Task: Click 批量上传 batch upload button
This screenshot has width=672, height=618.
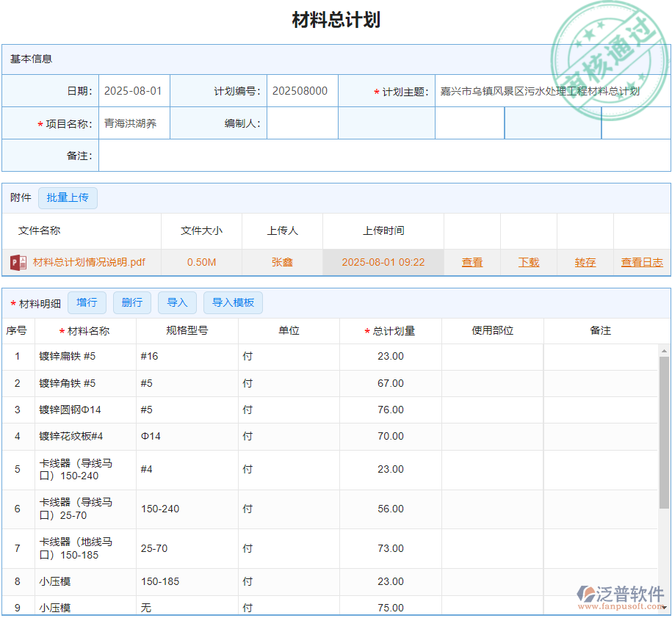Action: coord(68,197)
